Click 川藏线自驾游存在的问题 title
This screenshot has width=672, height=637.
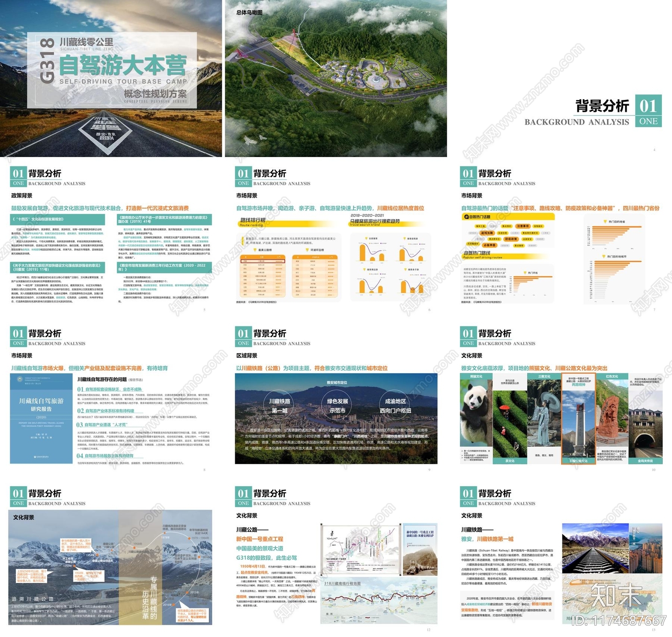[102, 379]
